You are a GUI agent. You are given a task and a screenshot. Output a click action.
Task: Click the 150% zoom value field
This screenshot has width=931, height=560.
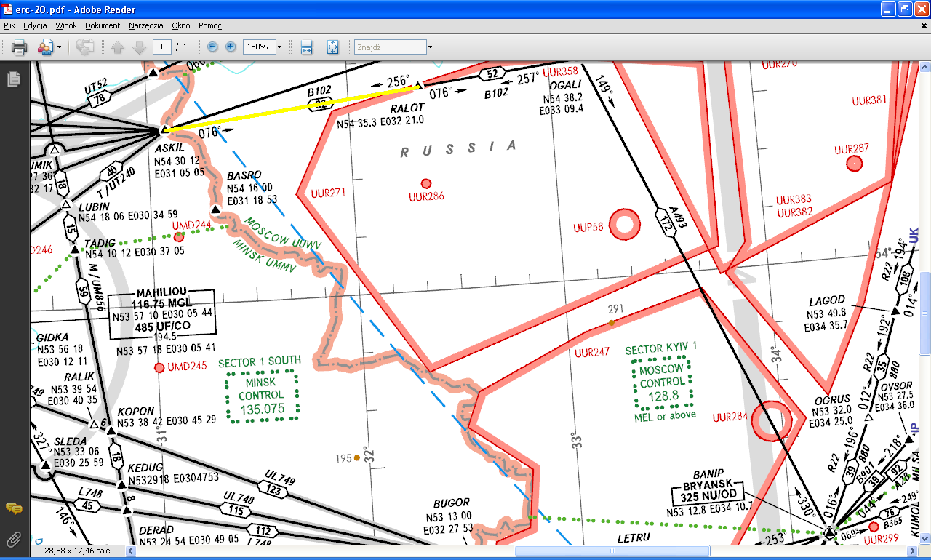[257, 47]
